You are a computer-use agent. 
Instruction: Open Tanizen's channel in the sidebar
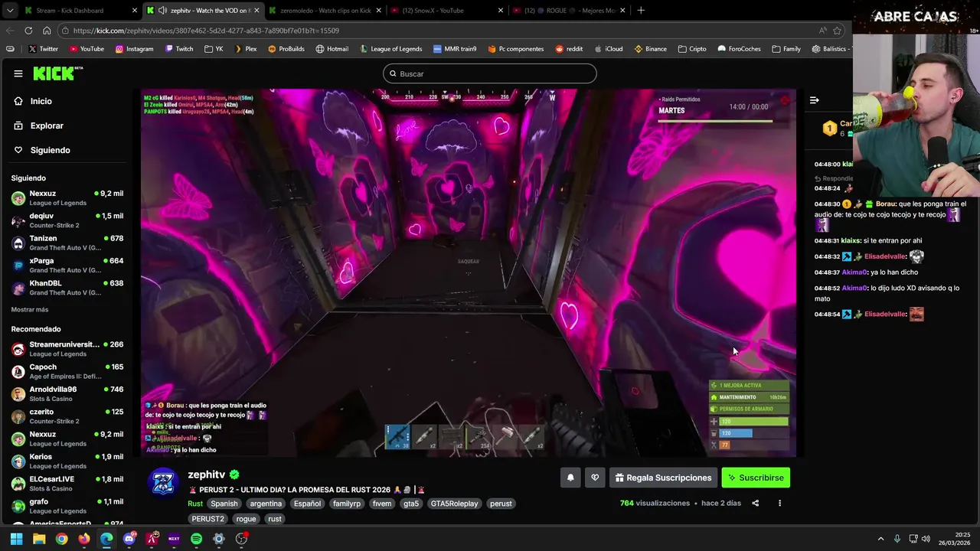click(x=67, y=243)
